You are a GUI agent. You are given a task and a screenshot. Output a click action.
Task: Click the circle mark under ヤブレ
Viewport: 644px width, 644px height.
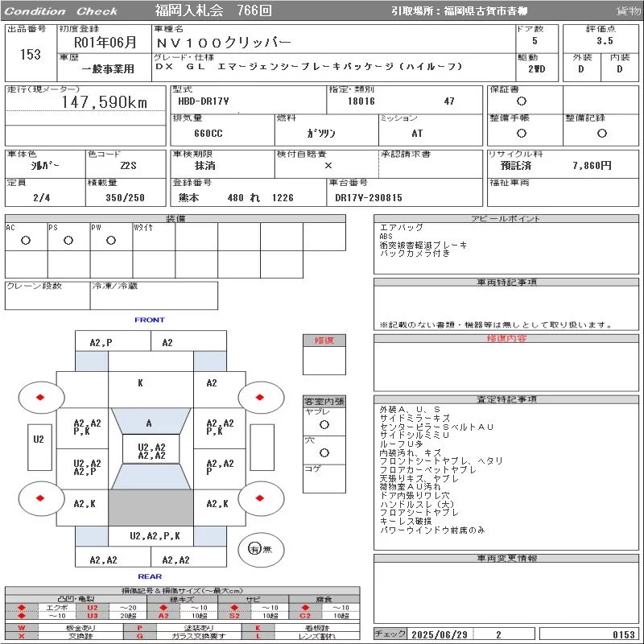tap(324, 425)
